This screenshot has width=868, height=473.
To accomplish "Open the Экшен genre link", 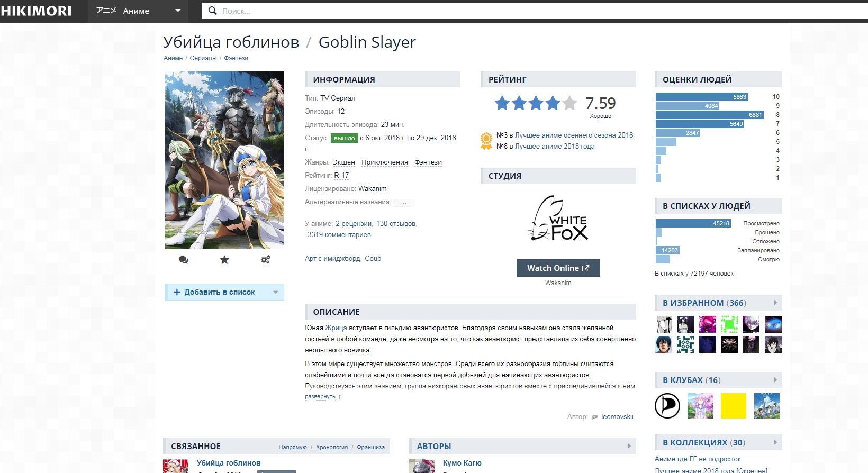I will [344, 162].
